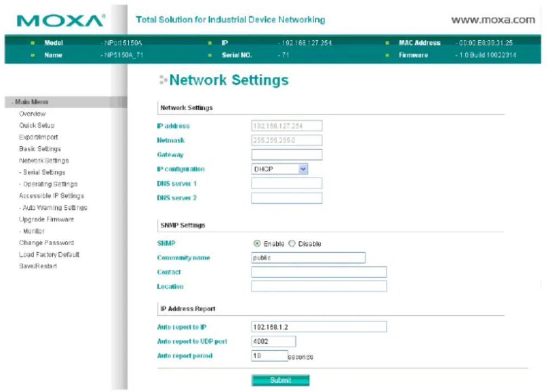
Task: Click the 'IP configuration' field label
Action: [x=180, y=169]
